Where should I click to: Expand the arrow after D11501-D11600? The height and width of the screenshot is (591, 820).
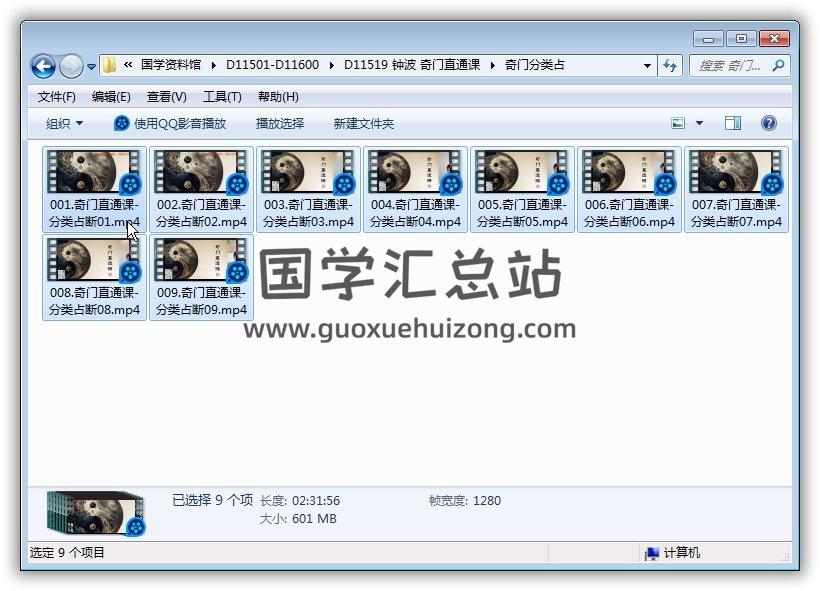pyautogui.click(x=332, y=65)
